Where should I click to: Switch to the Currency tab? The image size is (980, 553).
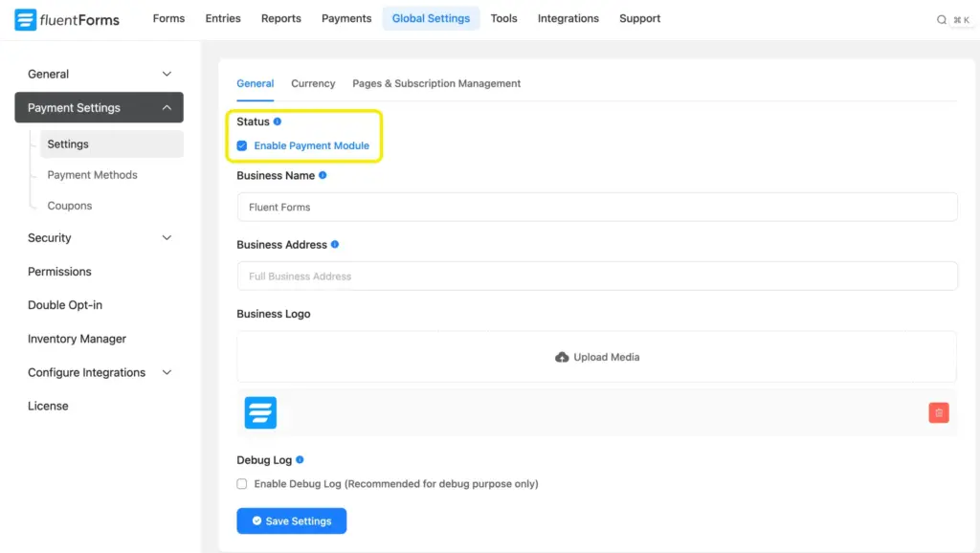(312, 83)
